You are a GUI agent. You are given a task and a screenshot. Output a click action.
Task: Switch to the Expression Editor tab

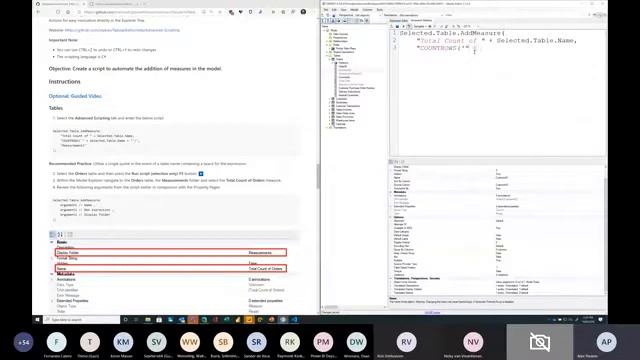(x=398, y=20)
